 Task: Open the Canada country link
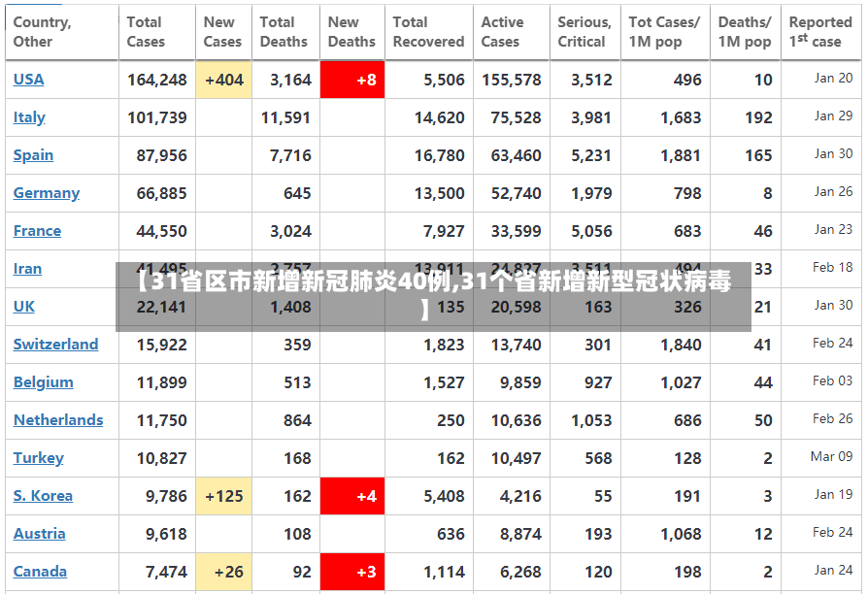tap(40, 572)
